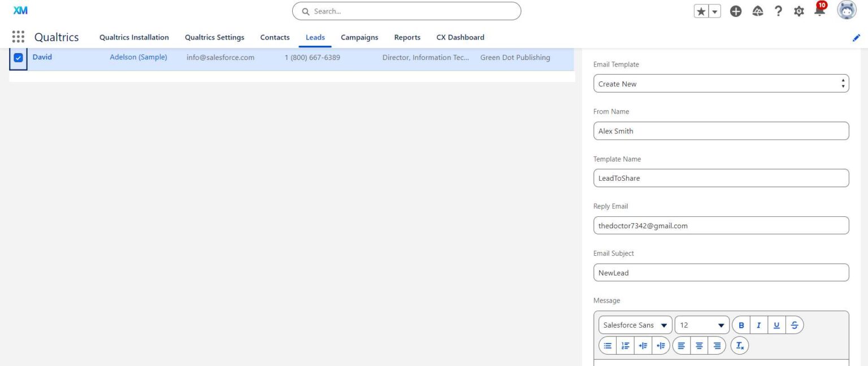Open the Email Template Create New selector

pyautogui.click(x=721, y=83)
